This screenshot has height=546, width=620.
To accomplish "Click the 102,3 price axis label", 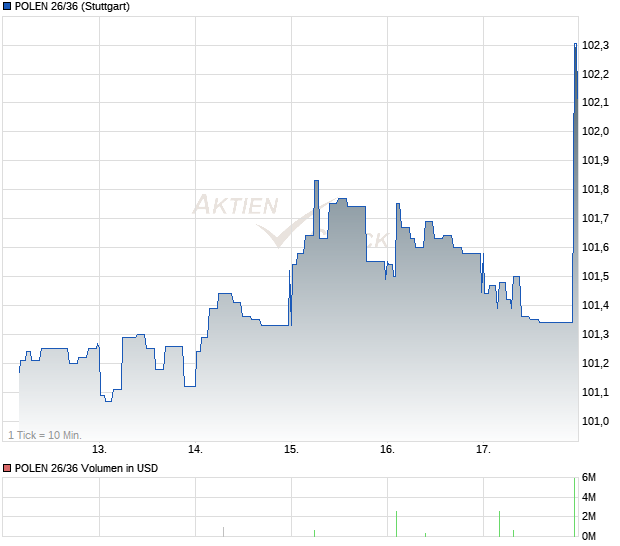I will tap(595, 45).
